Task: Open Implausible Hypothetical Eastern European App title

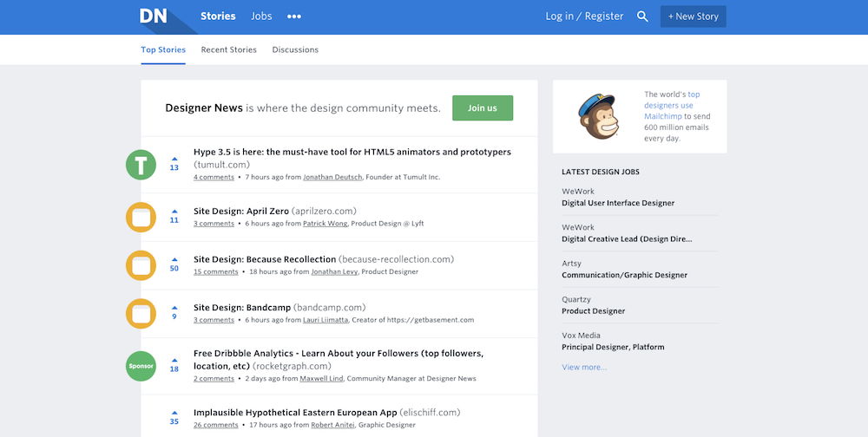Action: pyautogui.click(x=295, y=412)
